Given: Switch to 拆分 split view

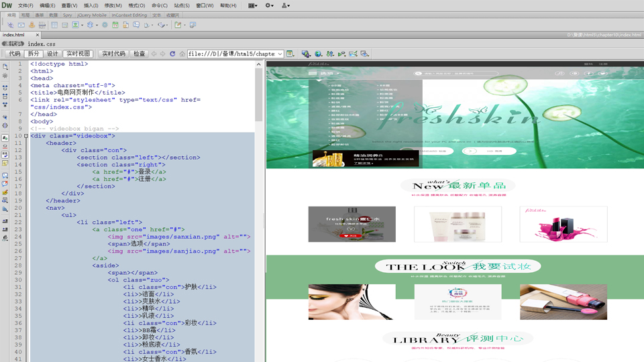Looking at the screenshot, I should [34, 54].
